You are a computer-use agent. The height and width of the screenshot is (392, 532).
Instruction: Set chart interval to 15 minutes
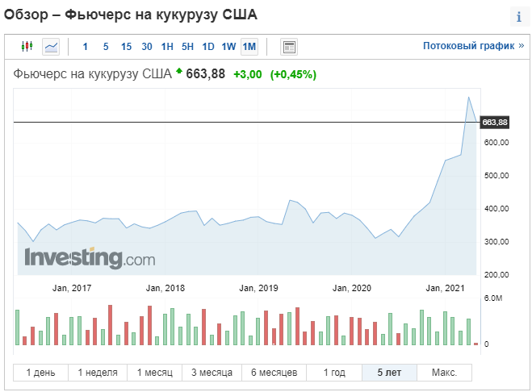click(x=126, y=47)
